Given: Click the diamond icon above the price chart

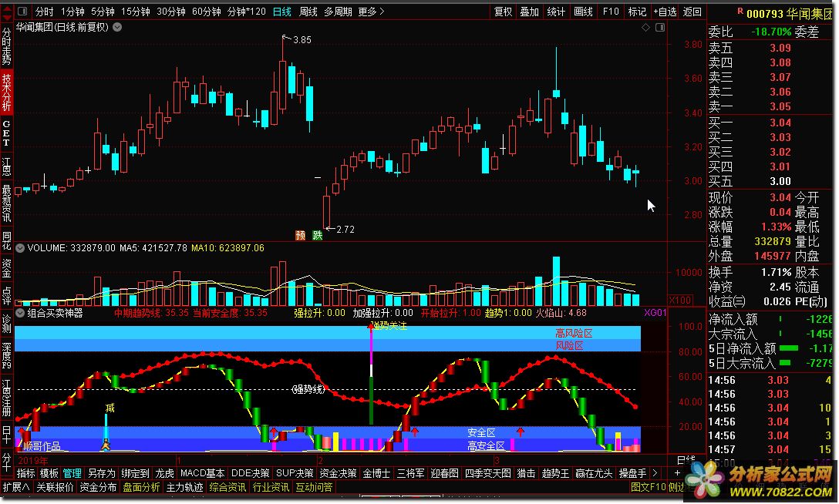Looking at the screenshot, I should (645, 28).
